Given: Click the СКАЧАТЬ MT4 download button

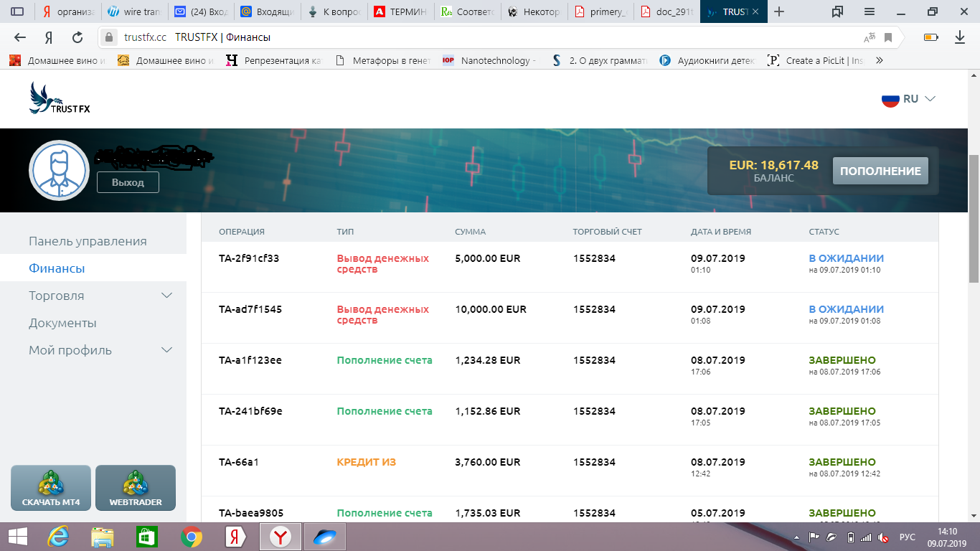Looking at the screenshot, I should (51, 488).
